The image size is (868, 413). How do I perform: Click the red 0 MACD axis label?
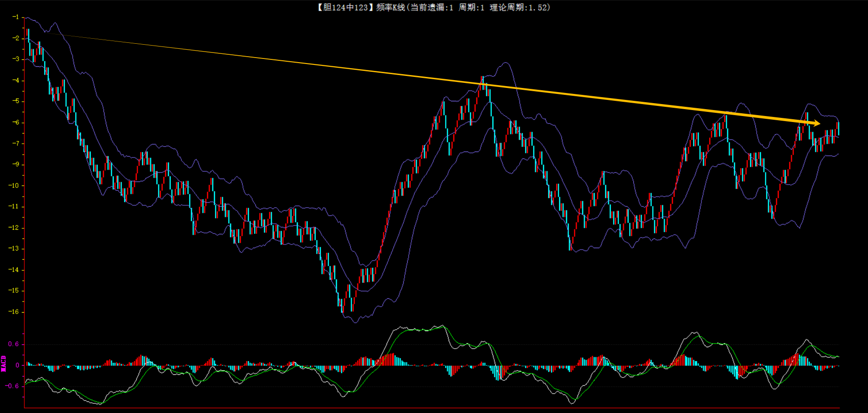[17, 365]
